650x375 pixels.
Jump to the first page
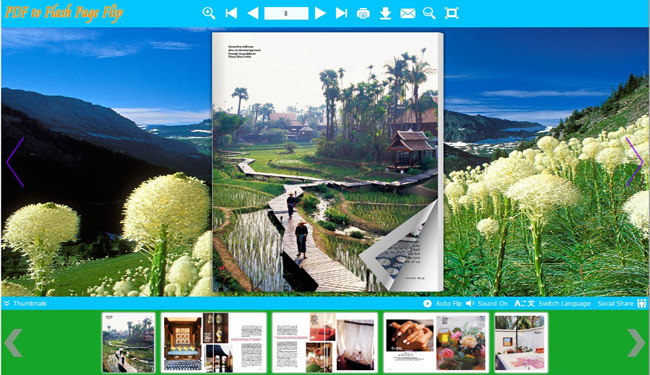pyautogui.click(x=231, y=13)
